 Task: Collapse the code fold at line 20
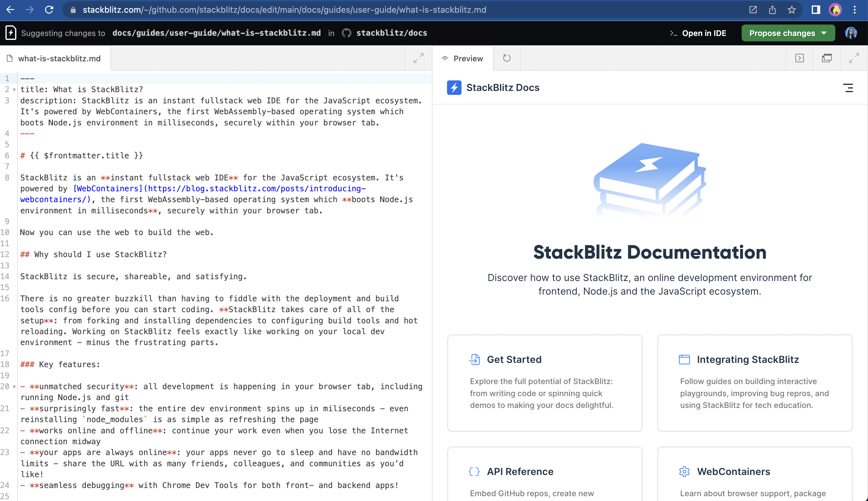tap(14, 386)
